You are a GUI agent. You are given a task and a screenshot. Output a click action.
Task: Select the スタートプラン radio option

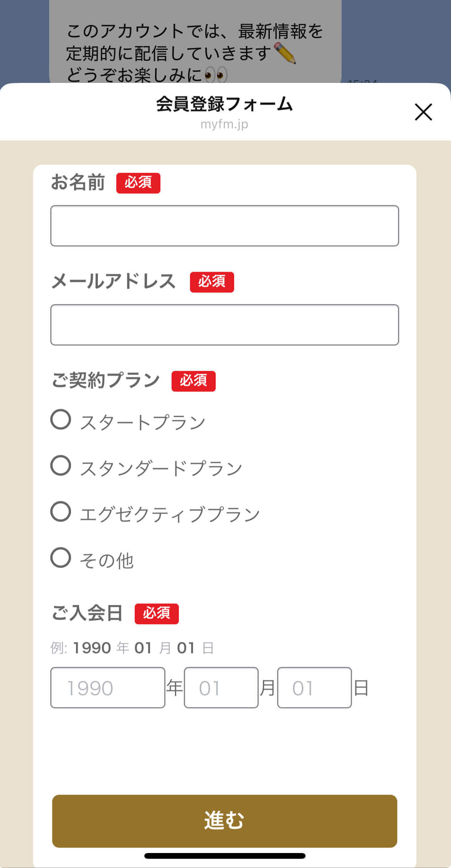click(61, 419)
